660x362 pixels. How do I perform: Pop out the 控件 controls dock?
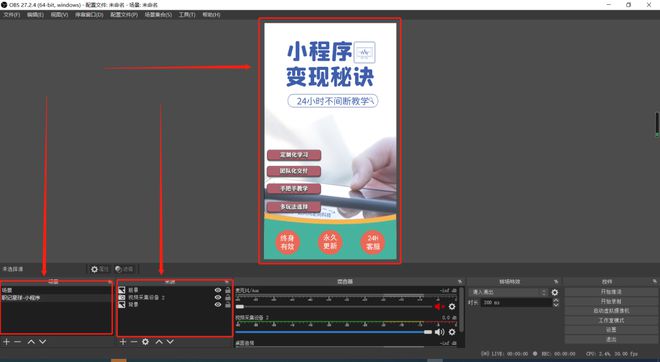[x=655, y=281]
